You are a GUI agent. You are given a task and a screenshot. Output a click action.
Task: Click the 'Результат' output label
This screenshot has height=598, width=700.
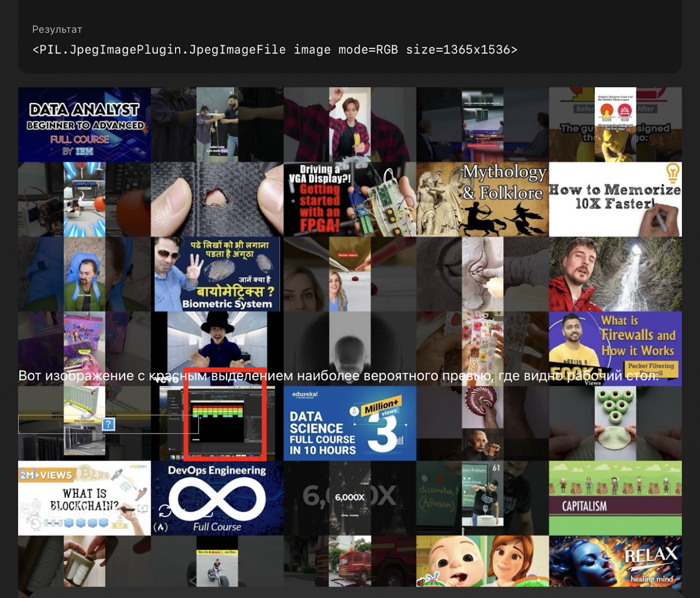57,30
